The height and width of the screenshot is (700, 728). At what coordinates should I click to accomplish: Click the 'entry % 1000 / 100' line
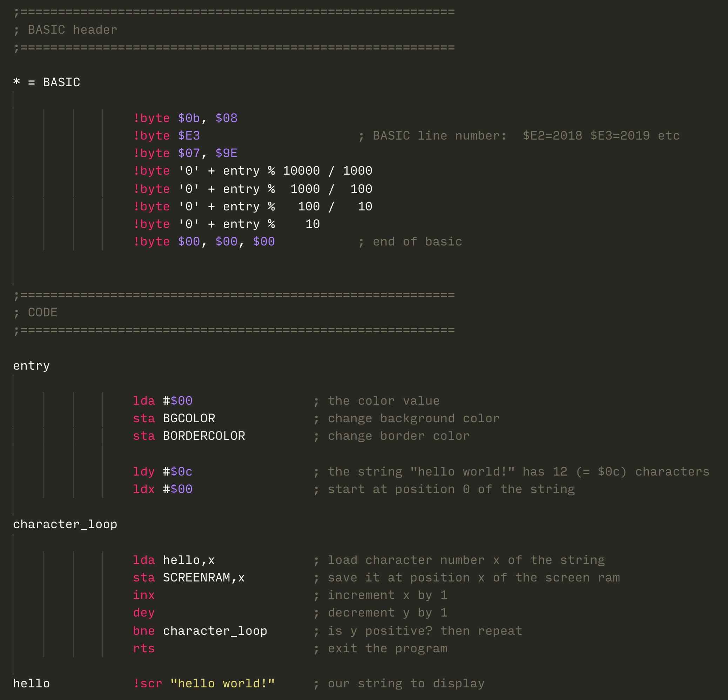coord(253,189)
